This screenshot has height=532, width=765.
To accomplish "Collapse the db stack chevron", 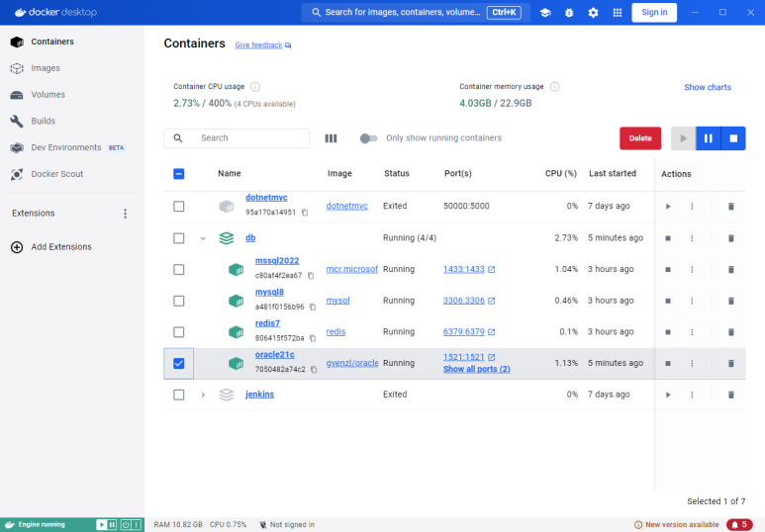I will click(x=203, y=238).
